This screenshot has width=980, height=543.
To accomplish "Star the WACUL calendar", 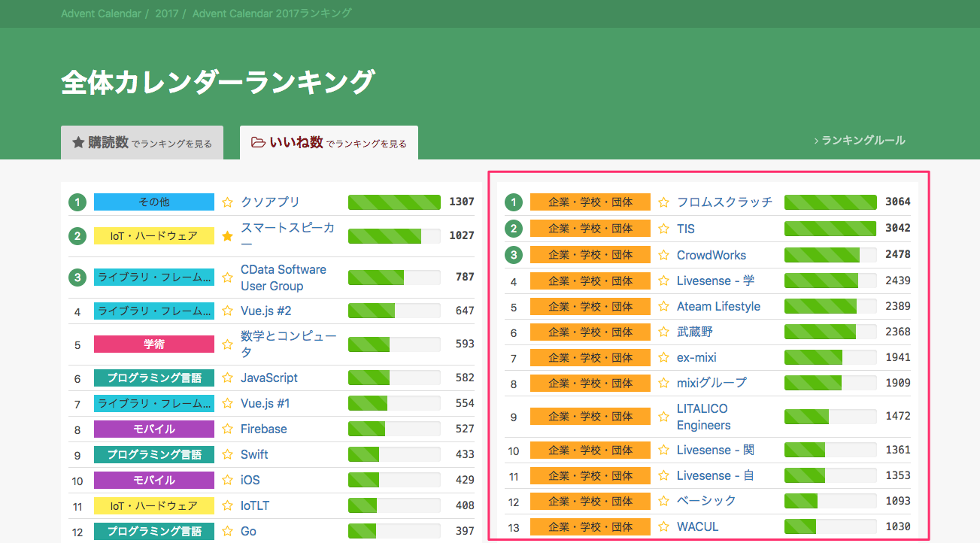I will [x=663, y=527].
